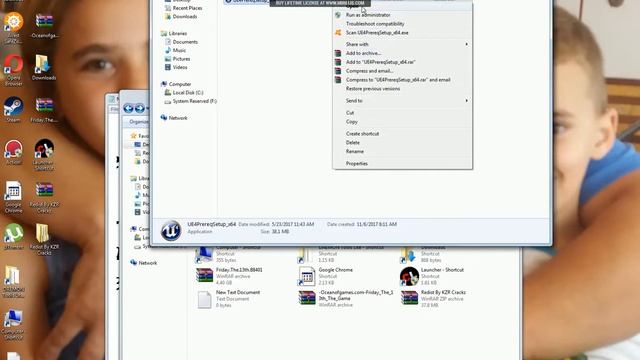Open Google Chrome desktop shortcut
The image size is (640, 360).
(13, 197)
